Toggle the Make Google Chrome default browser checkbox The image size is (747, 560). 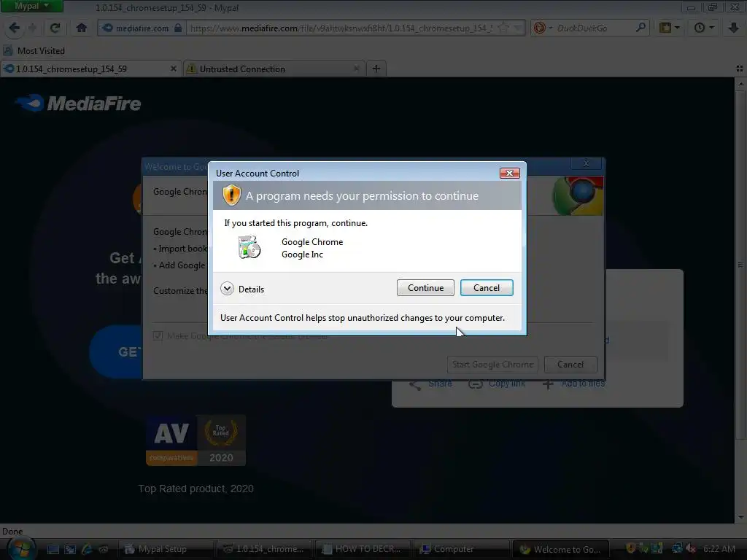[x=158, y=335]
